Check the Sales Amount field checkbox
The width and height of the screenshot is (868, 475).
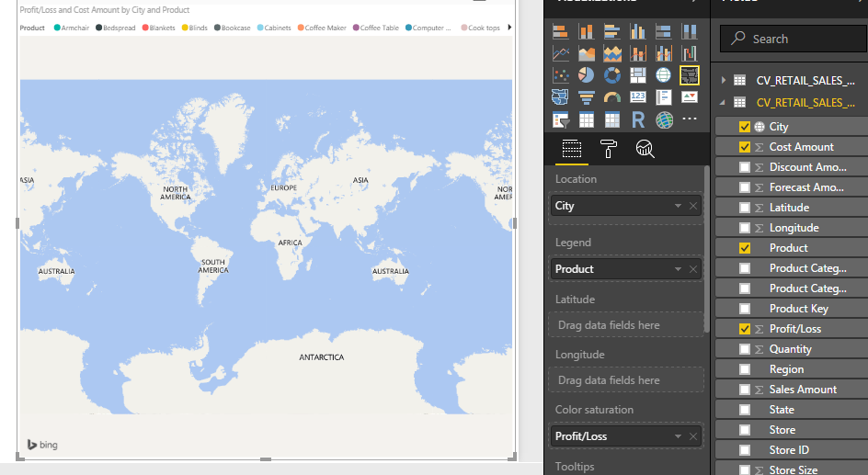745,390
